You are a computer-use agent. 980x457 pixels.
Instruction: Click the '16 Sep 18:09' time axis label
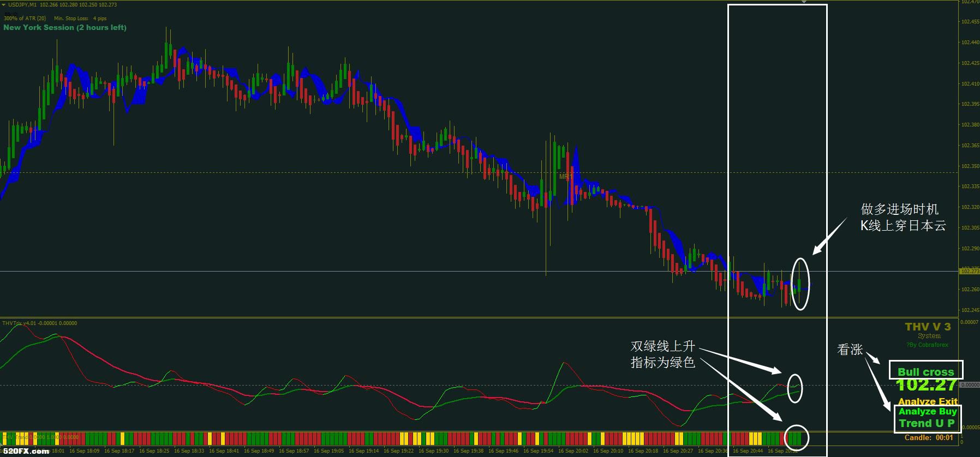point(84,451)
